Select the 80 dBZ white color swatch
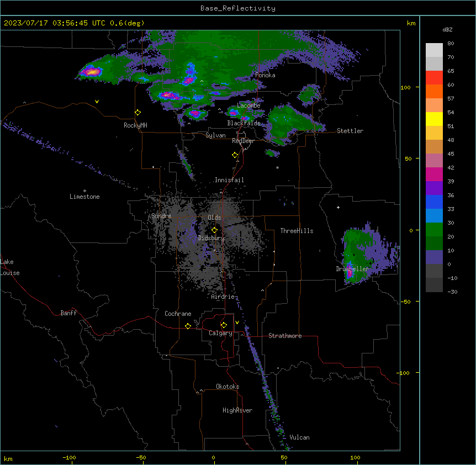Image resolution: width=476 pixels, height=465 pixels. [434, 50]
